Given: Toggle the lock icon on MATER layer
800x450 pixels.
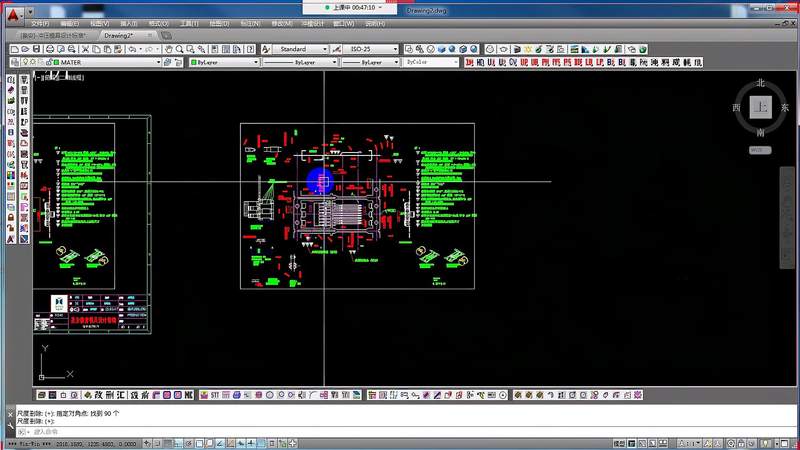Looking at the screenshot, I should tap(49, 62).
